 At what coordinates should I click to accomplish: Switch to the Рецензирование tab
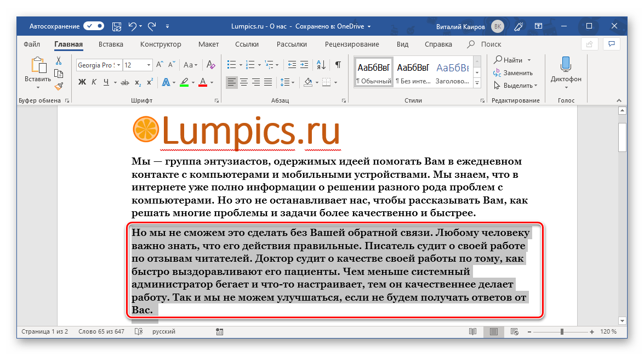click(x=351, y=44)
